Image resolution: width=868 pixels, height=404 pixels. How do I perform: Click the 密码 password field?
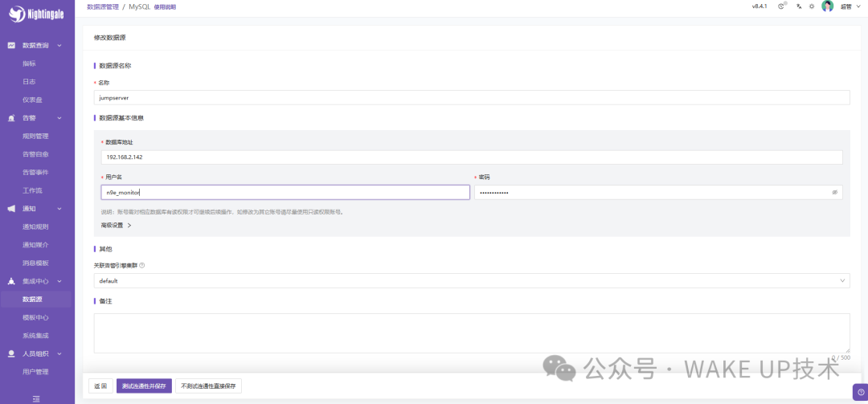[x=659, y=192]
